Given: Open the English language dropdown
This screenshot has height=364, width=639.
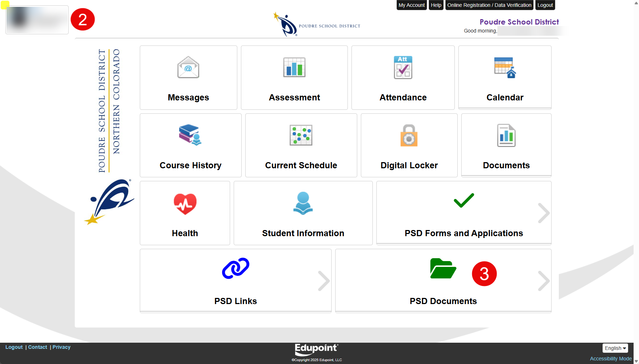Looking at the screenshot, I should 615,348.
